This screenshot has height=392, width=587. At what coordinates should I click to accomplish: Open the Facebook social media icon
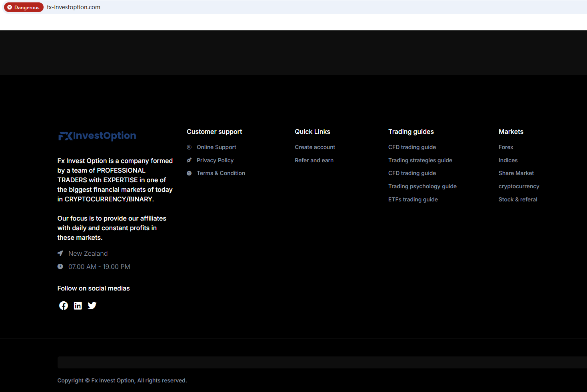pyautogui.click(x=64, y=306)
